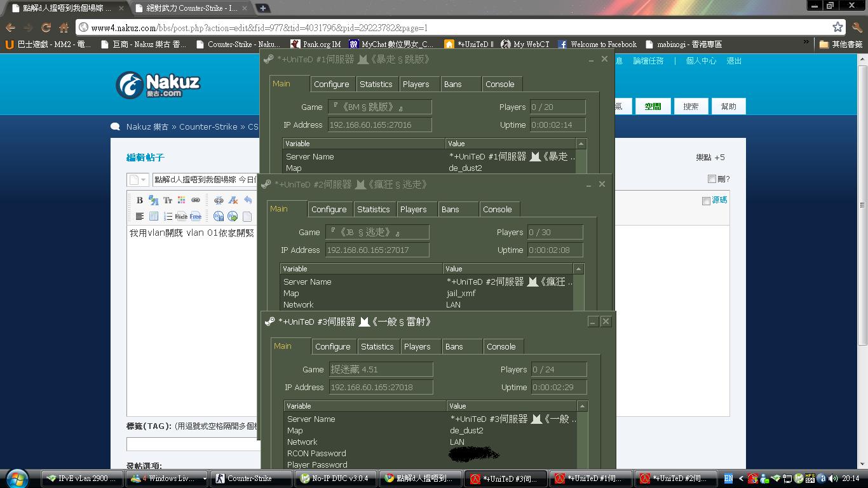Open the 其他書籤 bookmarks folder

pyautogui.click(x=841, y=44)
